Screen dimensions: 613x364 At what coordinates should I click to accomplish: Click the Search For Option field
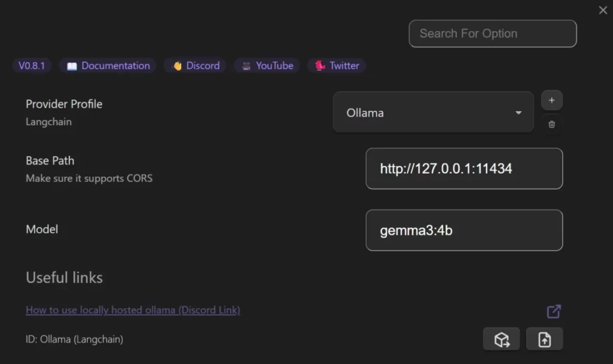(492, 34)
